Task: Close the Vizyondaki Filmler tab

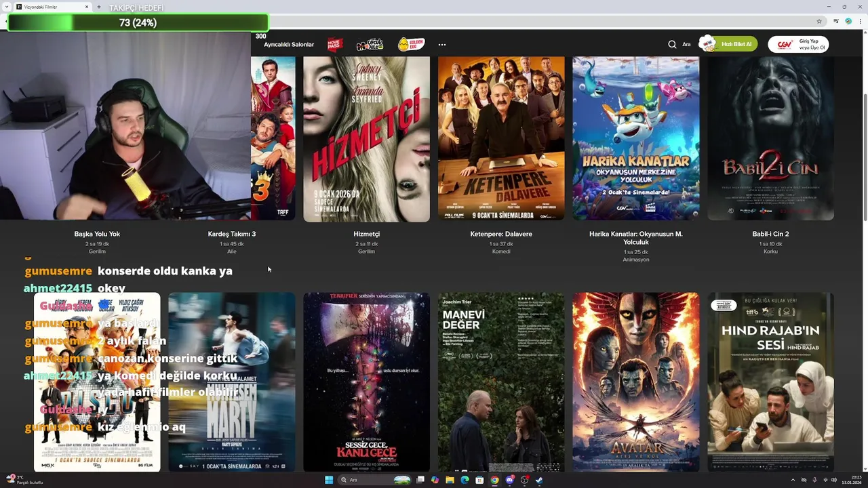Action: pyautogui.click(x=87, y=7)
